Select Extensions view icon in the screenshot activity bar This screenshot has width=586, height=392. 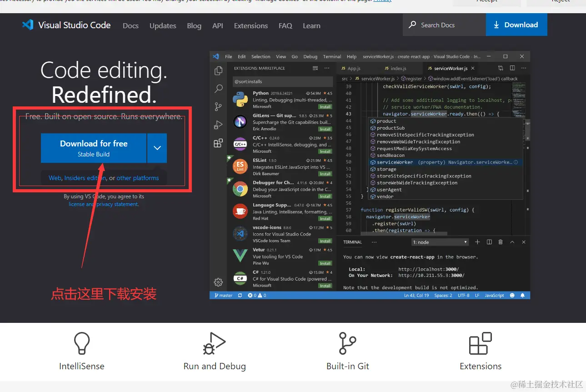[x=219, y=143]
